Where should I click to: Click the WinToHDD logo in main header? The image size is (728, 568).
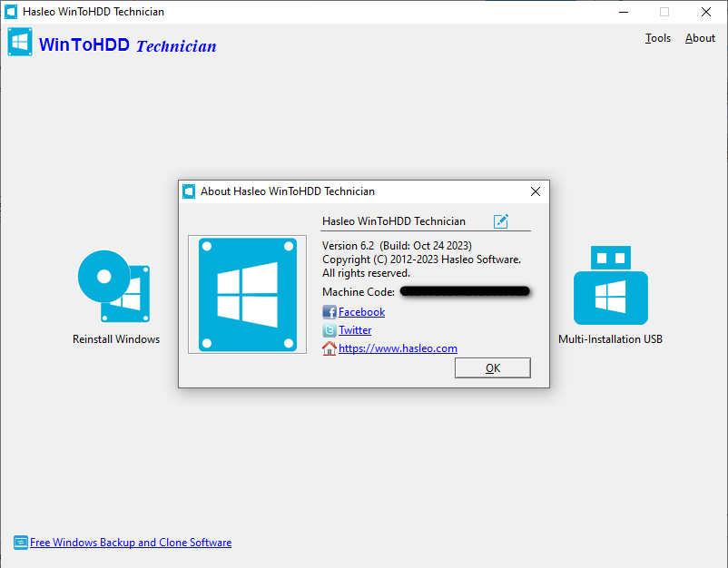(20, 42)
